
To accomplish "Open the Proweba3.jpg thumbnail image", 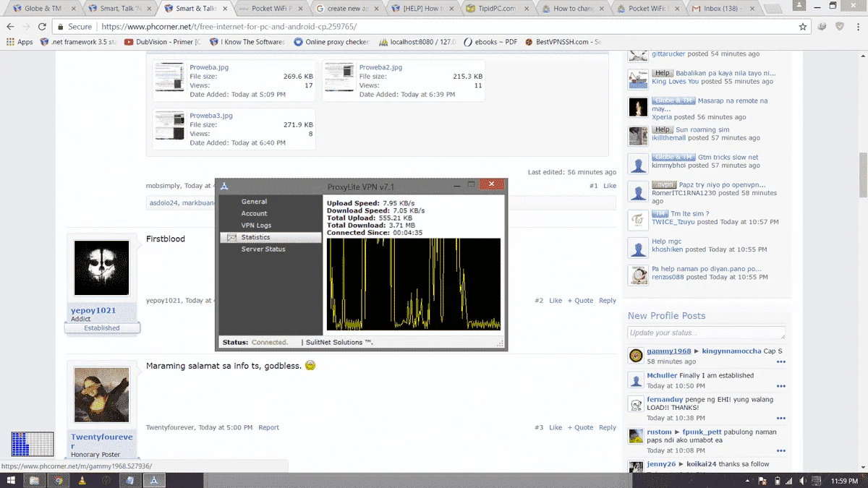I will click(169, 125).
